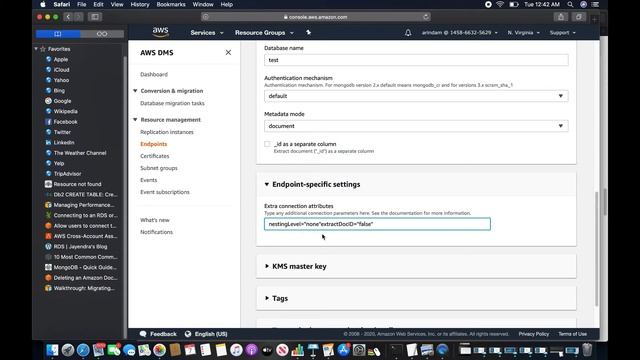640x360 pixels.
Task: Open the Music app from the dock
Action: (x=236, y=350)
